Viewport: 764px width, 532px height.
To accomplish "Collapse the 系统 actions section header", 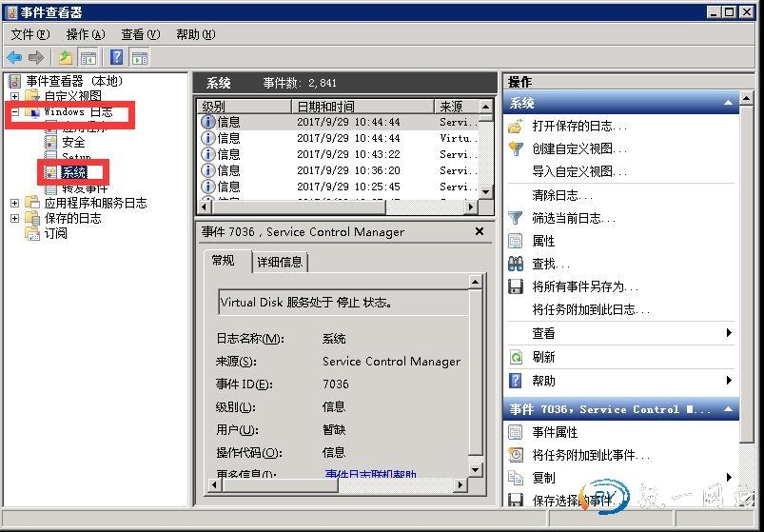I will point(729,103).
